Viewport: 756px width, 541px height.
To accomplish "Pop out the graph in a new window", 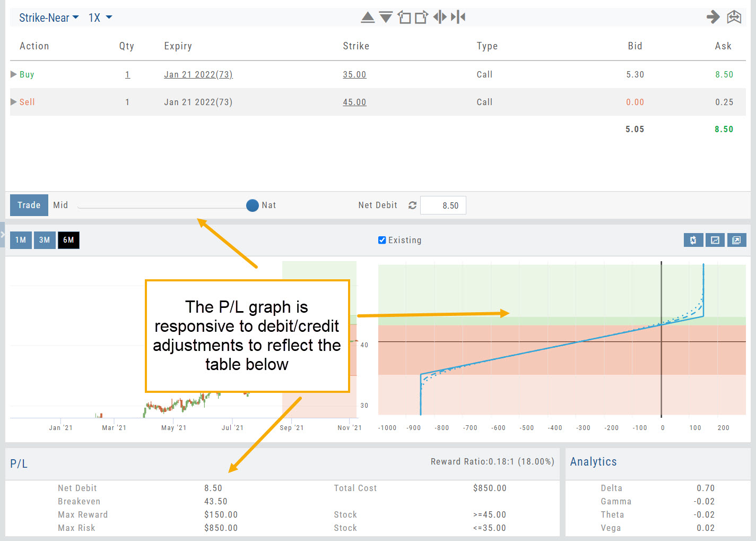I will coord(736,240).
